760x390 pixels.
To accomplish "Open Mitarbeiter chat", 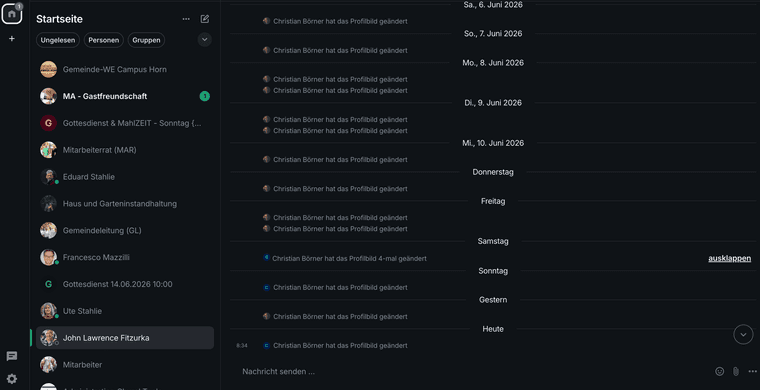I will tap(125, 364).
